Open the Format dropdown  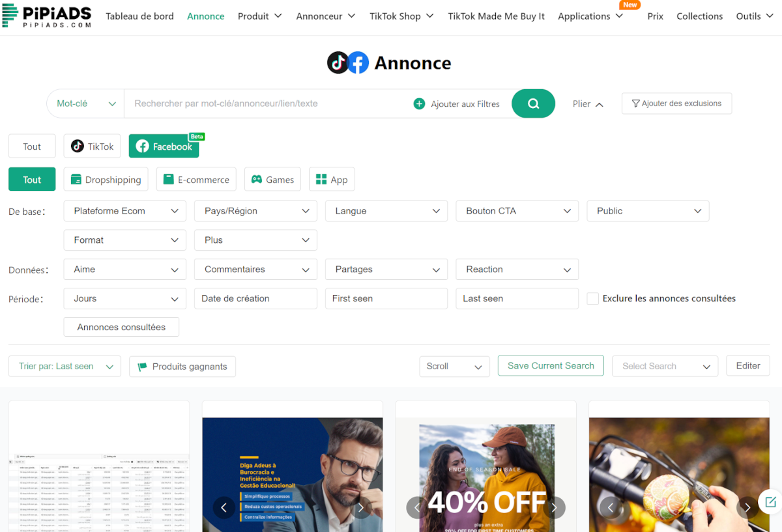pyautogui.click(x=125, y=240)
